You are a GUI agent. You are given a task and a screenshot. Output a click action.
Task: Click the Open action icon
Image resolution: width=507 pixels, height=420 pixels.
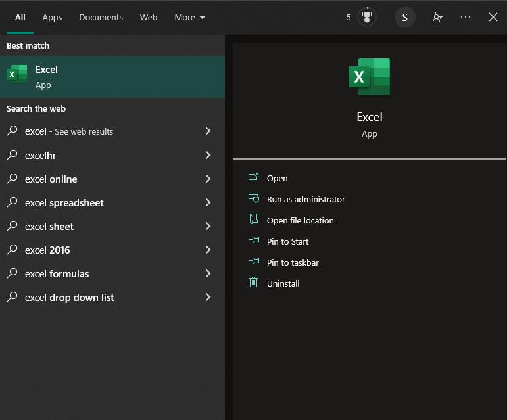[254, 177]
